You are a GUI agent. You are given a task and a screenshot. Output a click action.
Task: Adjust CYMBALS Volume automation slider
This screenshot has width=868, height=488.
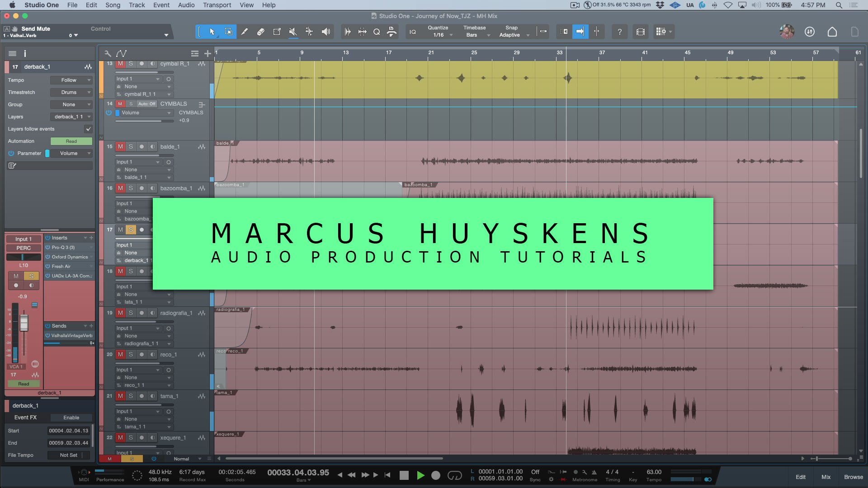click(x=145, y=121)
